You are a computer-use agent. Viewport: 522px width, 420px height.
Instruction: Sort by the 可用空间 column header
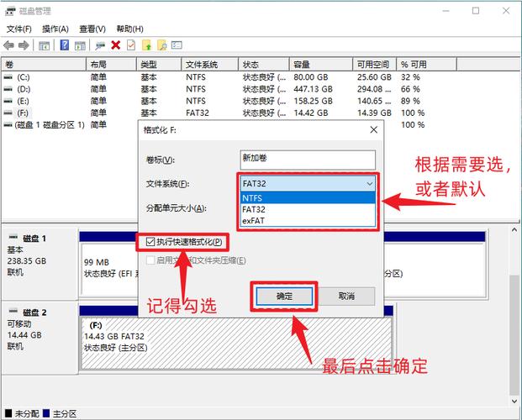click(375, 64)
